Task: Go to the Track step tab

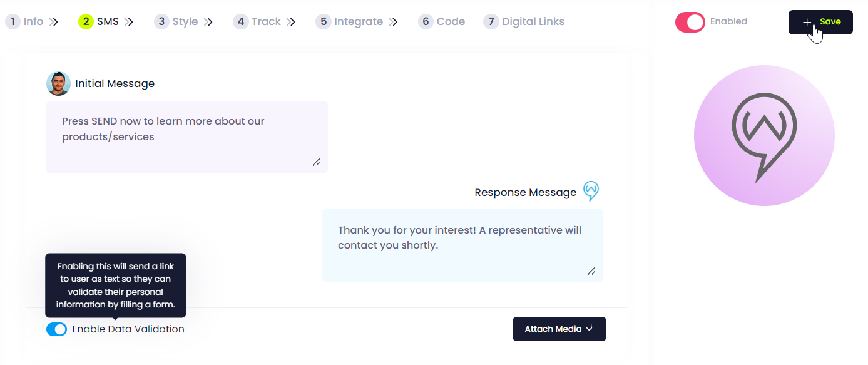Action: pyautogui.click(x=264, y=21)
